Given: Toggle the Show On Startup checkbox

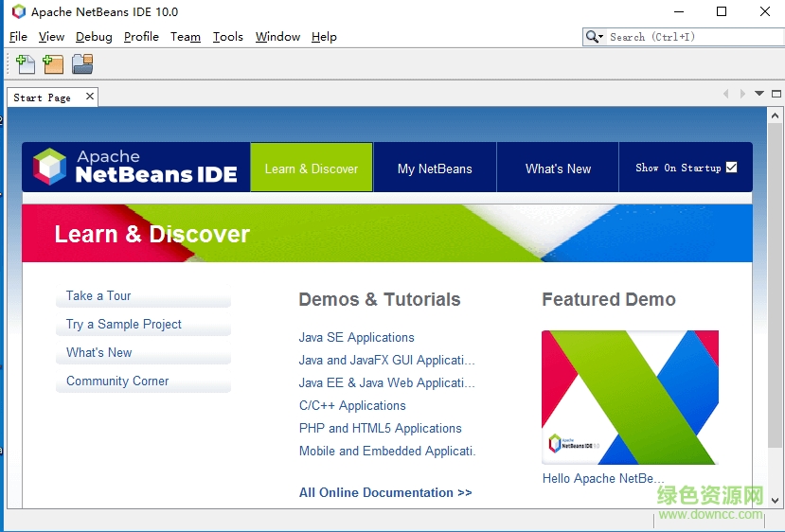Looking at the screenshot, I should pos(731,168).
